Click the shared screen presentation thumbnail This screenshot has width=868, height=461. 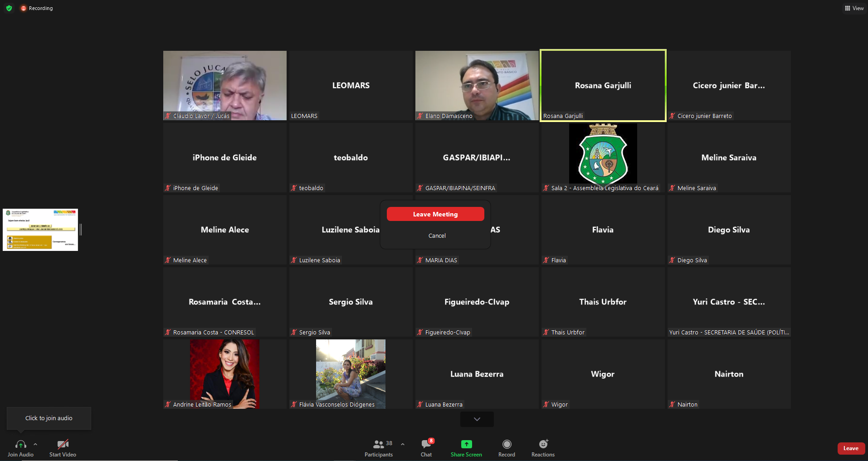[x=40, y=230]
